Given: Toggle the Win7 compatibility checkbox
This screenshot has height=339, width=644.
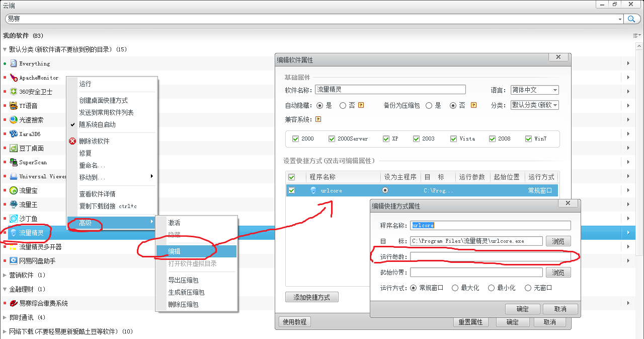Looking at the screenshot, I should [x=528, y=139].
